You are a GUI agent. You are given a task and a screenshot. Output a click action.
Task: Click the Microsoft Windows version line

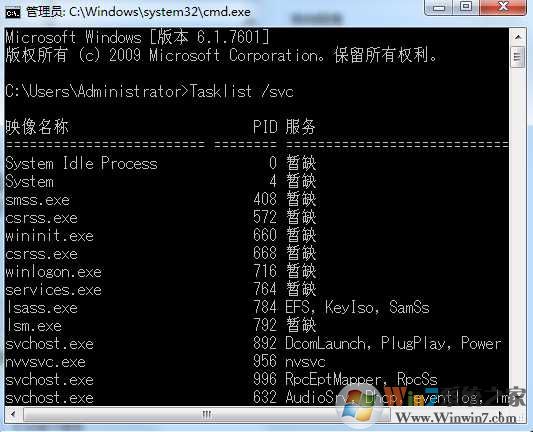click(x=137, y=37)
